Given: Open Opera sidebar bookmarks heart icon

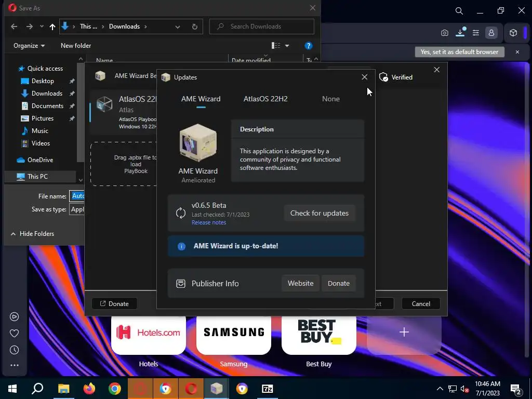Looking at the screenshot, I should pos(14,334).
